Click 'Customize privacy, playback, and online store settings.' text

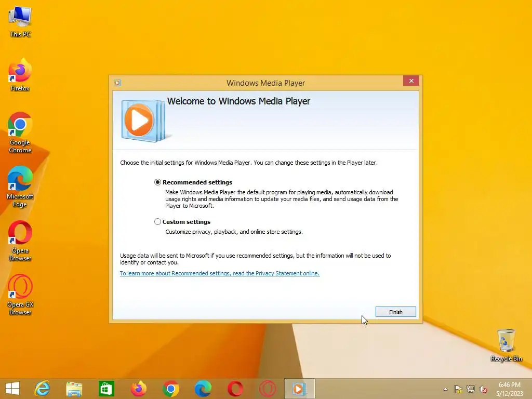234,232
